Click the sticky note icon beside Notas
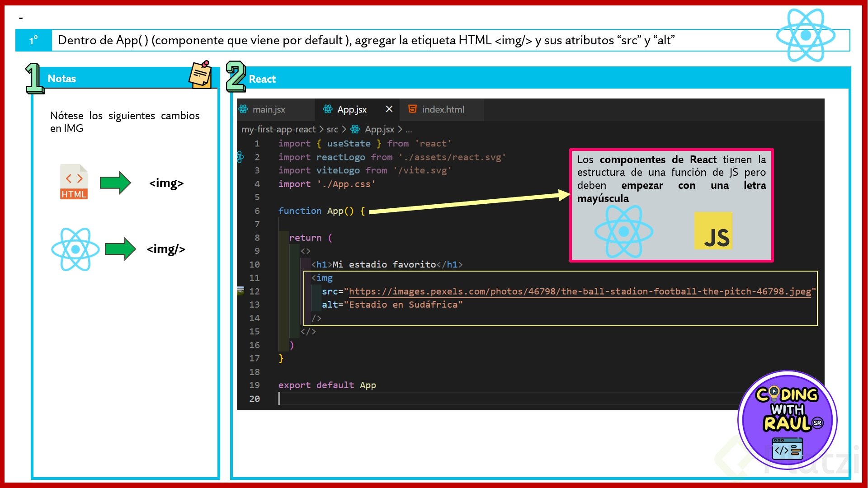Image resolution: width=868 pixels, height=488 pixels. pyautogui.click(x=200, y=75)
